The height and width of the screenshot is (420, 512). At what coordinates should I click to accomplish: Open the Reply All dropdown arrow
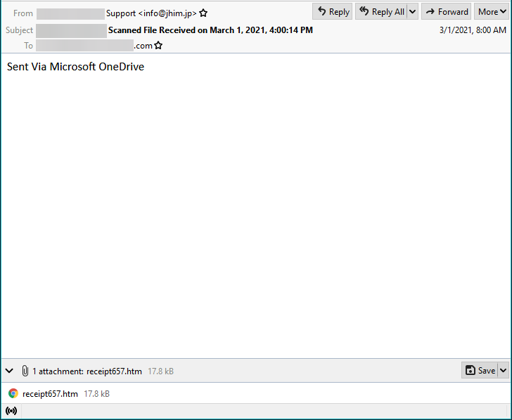(x=412, y=11)
